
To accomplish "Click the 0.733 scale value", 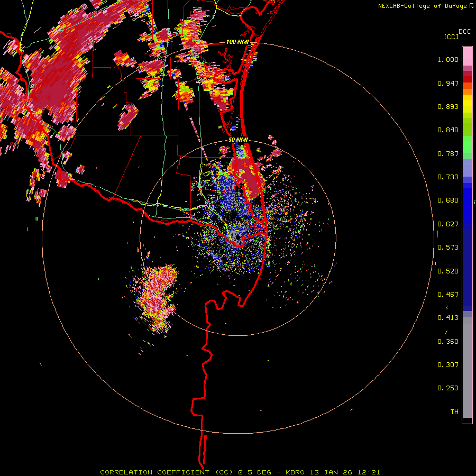I will (448, 177).
